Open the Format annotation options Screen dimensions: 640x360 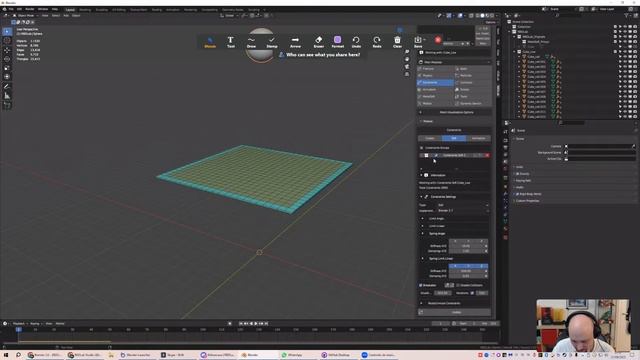click(x=338, y=42)
